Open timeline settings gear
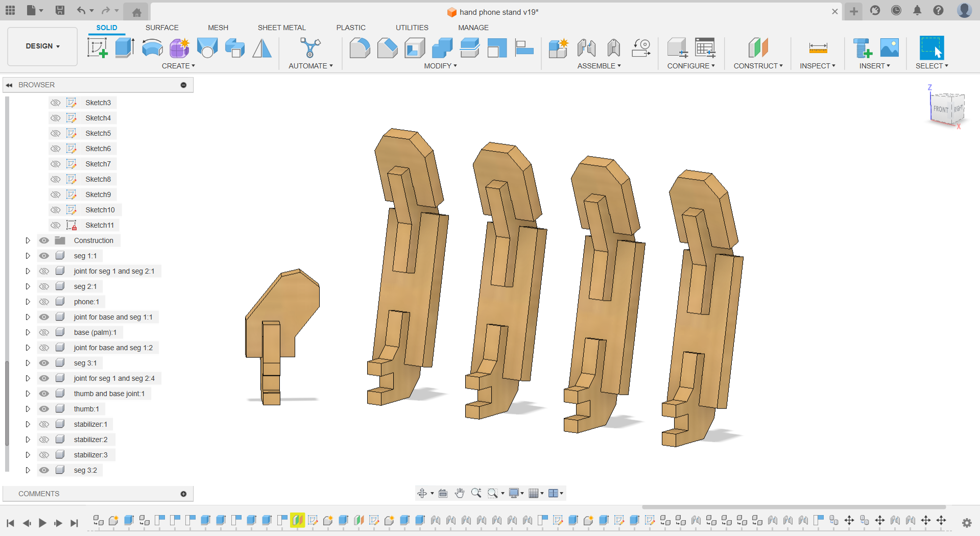 (967, 523)
